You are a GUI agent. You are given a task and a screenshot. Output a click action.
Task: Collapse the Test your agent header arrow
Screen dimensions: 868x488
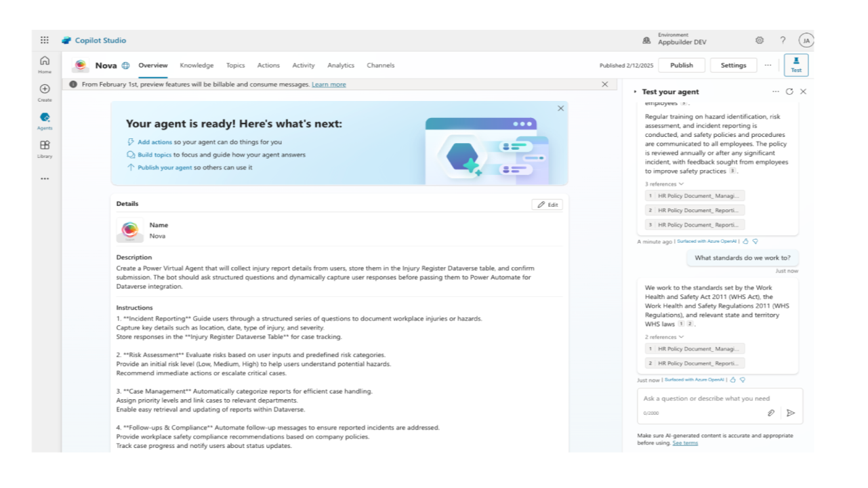point(635,91)
